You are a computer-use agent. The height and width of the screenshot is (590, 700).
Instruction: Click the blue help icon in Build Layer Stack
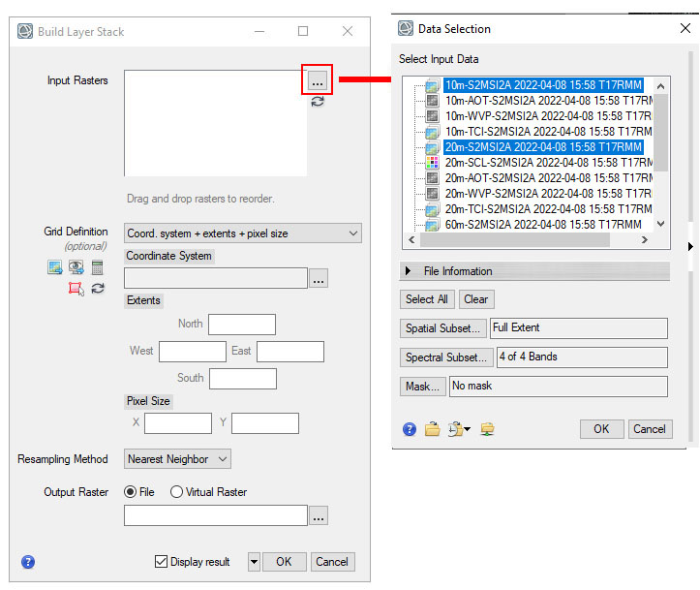click(28, 561)
